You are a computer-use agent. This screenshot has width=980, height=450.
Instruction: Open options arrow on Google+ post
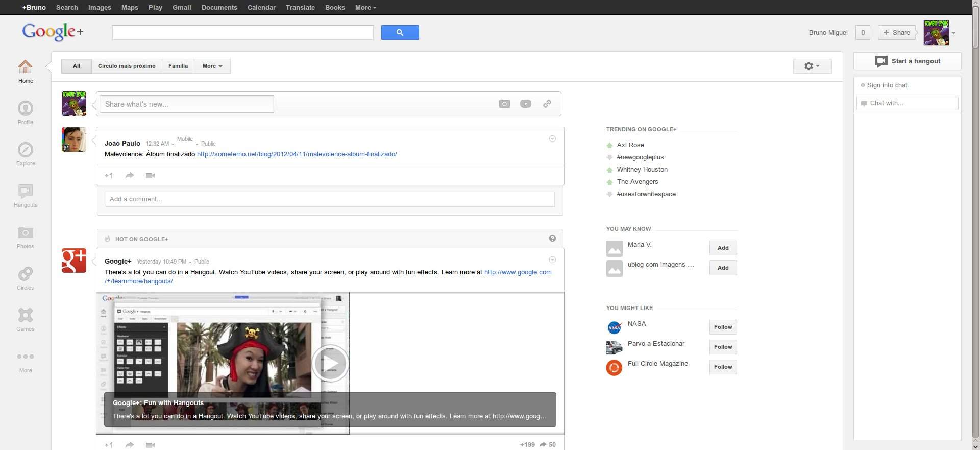click(x=552, y=260)
